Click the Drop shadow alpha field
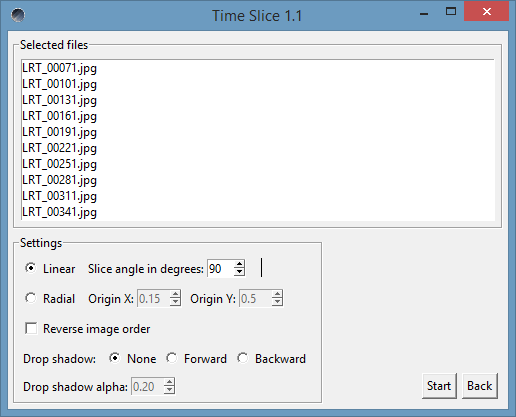This screenshot has height=417, width=516. (x=147, y=387)
